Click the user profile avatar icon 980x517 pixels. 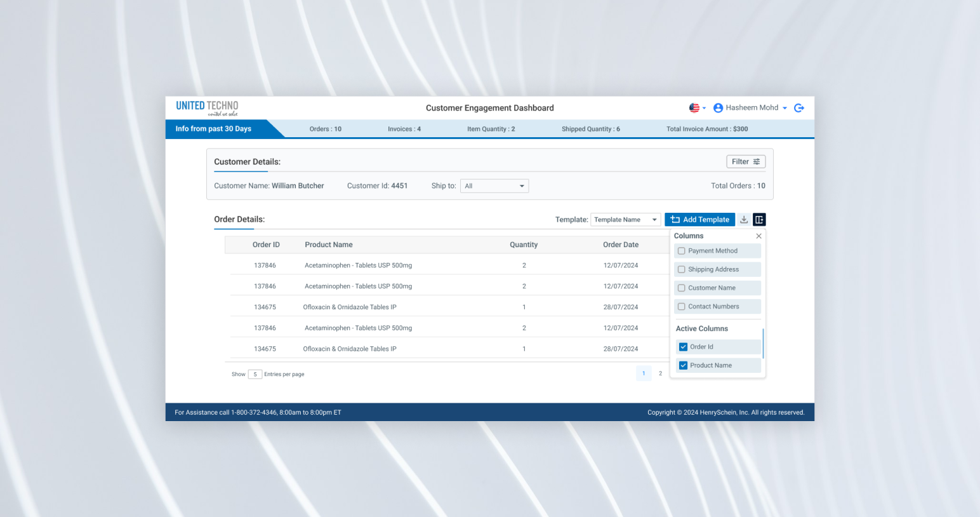tap(717, 107)
